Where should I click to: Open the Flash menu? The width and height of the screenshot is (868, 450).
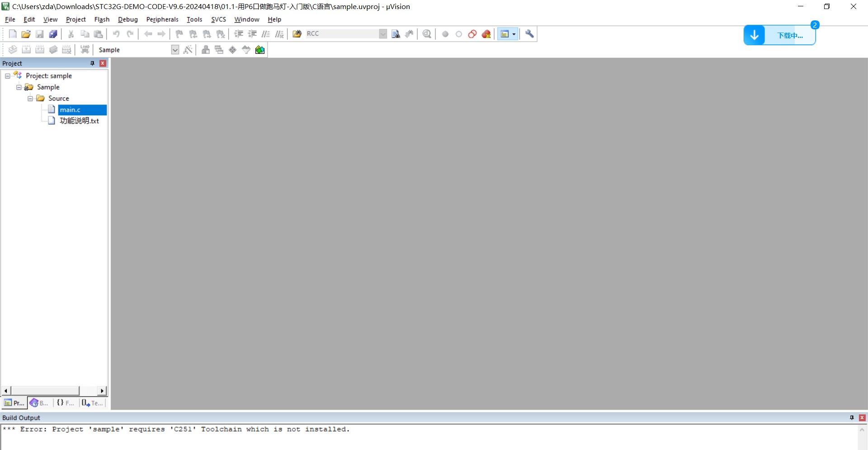tap(102, 19)
